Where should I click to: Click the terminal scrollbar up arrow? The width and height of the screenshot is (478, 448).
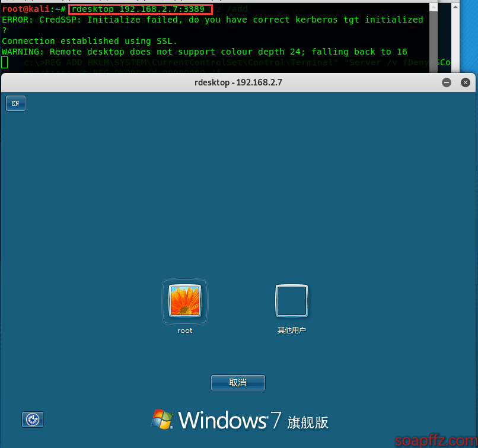(x=455, y=7)
